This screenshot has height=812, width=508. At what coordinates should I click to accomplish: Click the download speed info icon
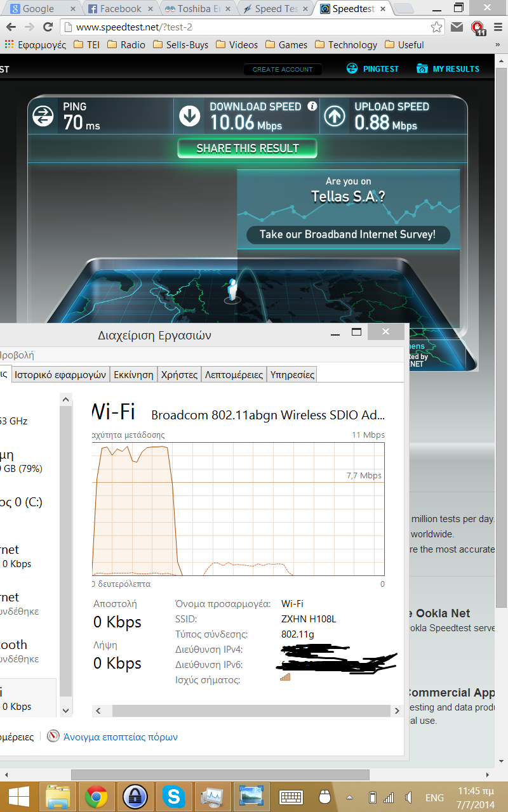tap(312, 107)
